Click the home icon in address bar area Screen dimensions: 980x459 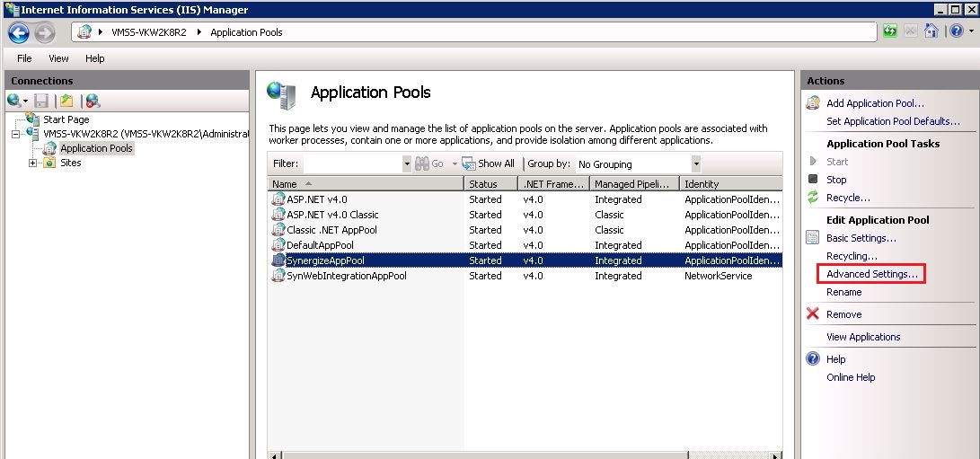click(x=931, y=31)
